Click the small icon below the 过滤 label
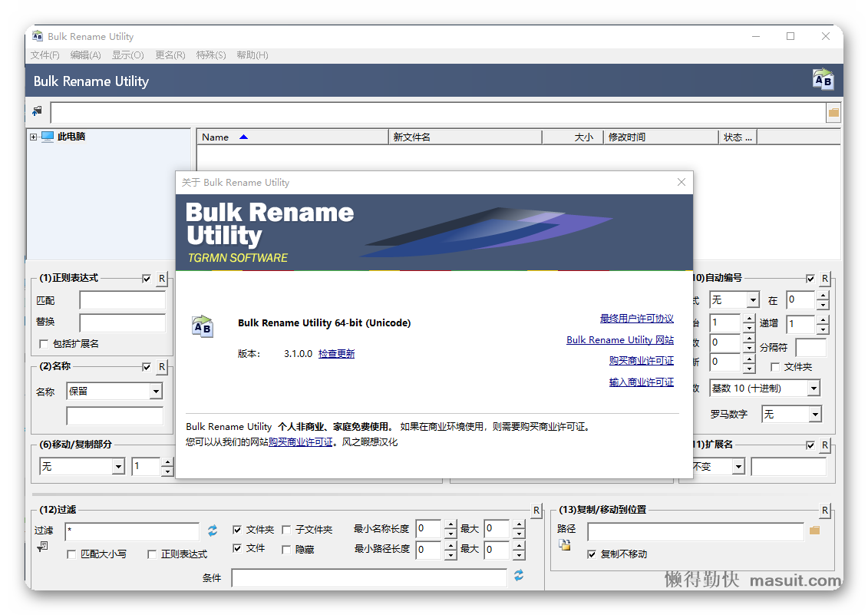Image resolution: width=868 pixels, height=615 pixels. click(43, 547)
